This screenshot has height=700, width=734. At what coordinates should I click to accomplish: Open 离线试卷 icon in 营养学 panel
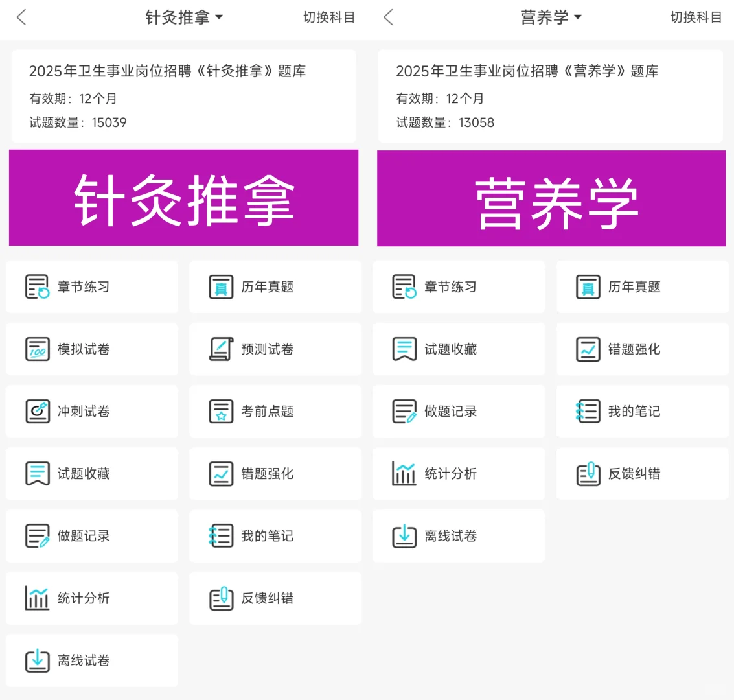click(x=404, y=535)
